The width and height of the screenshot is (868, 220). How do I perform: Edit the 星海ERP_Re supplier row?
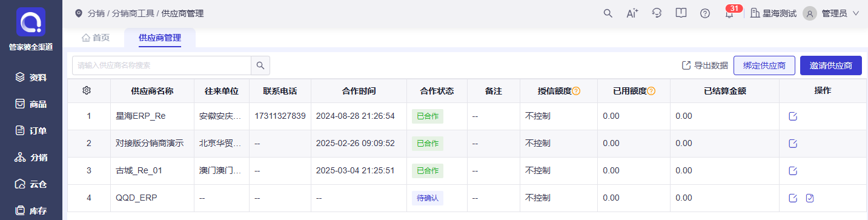pos(793,116)
